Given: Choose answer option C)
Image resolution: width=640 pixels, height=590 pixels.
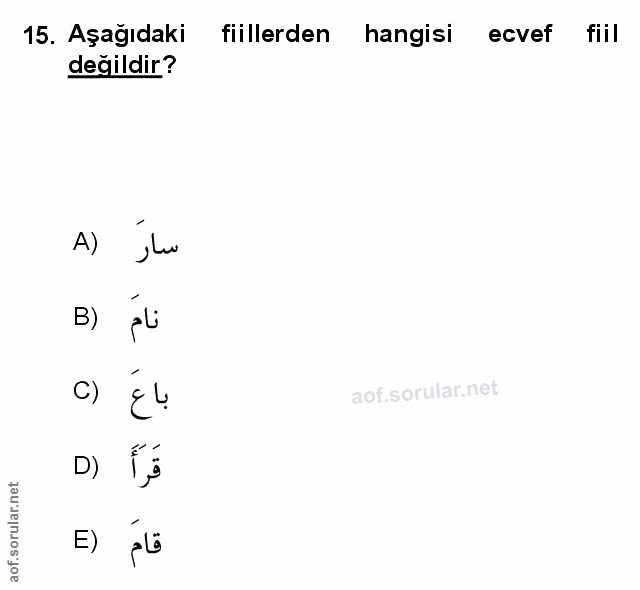Looking at the screenshot, I should 86,391.
